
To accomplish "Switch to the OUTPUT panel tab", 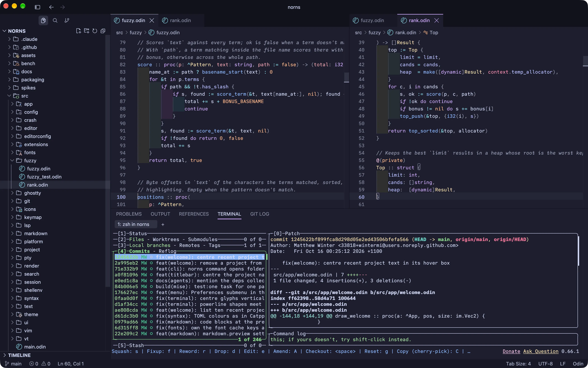I will [x=160, y=214].
